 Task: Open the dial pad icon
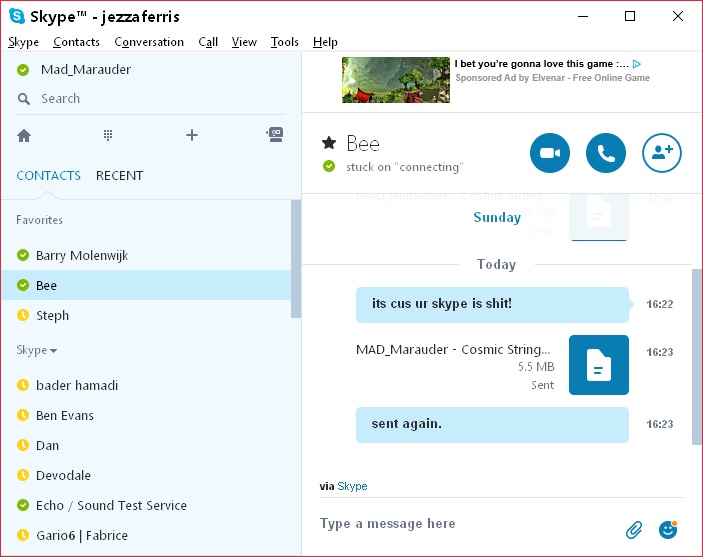click(108, 135)
